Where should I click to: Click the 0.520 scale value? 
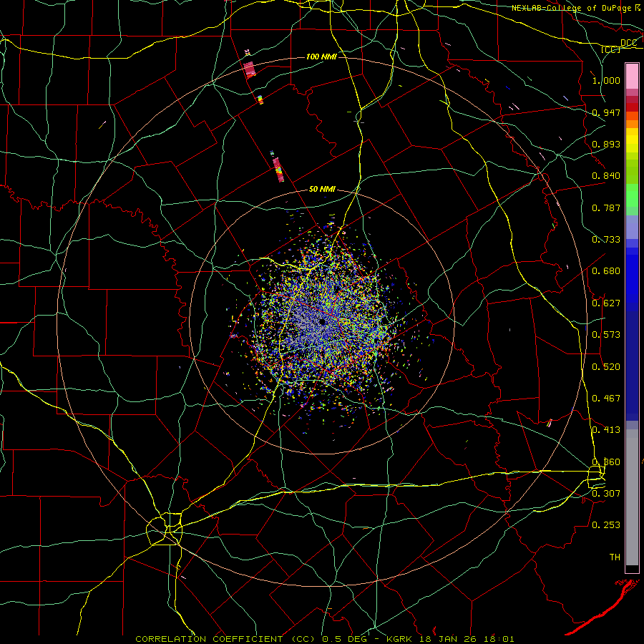pos(606,367)
